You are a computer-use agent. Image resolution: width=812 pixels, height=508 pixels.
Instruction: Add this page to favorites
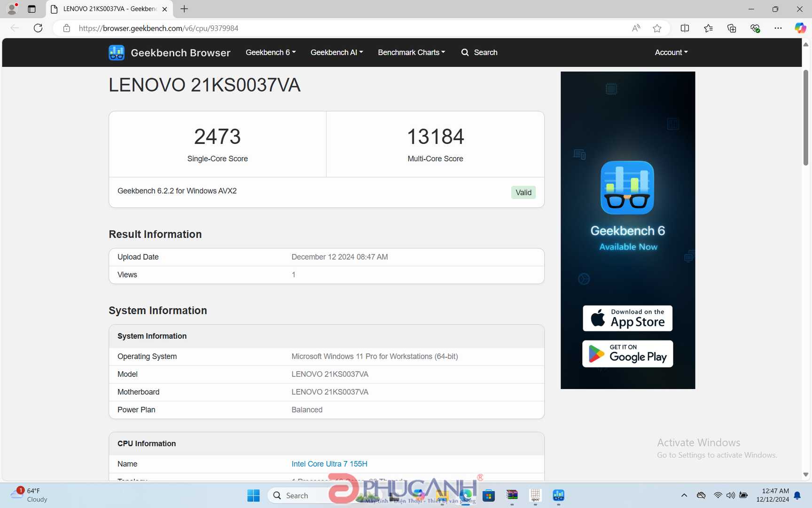click(657, 28)
